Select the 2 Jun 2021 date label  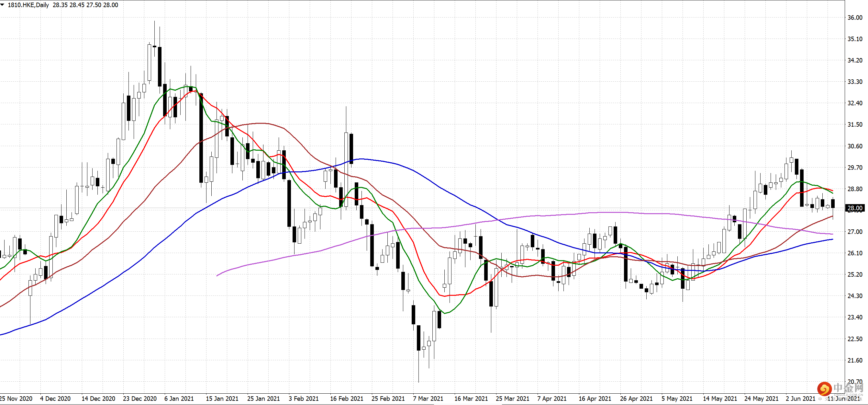tap(801, 399)
